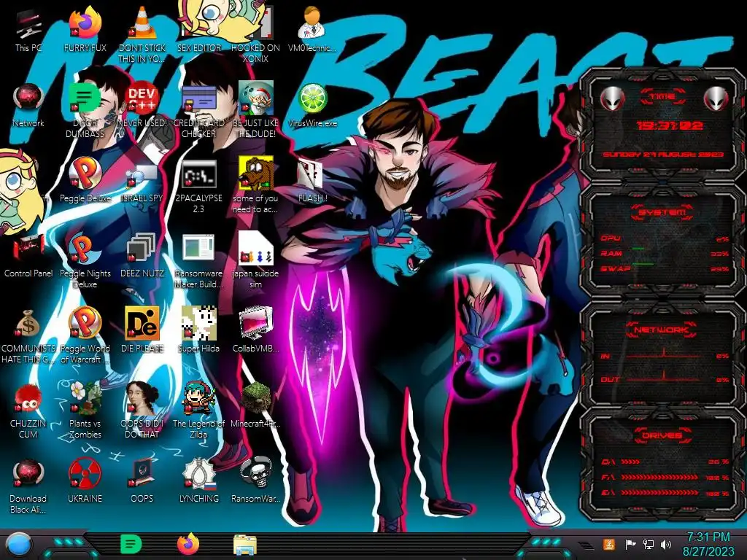The width and height of the screenshot is (747, 560).
Task: Click the F:\ drive usage bar
Action: tap(665, 478)
